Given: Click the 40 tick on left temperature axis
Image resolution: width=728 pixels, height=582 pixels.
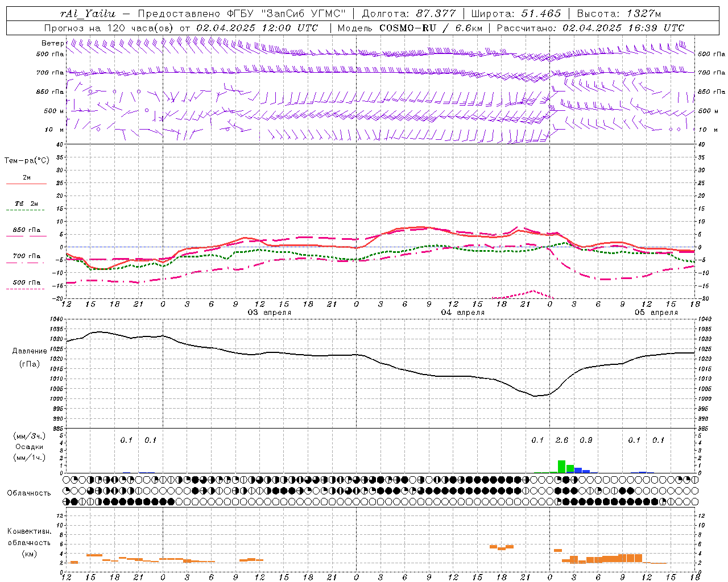Looking at the screenshot, I should pyautogui.click(x=59, y=145).
